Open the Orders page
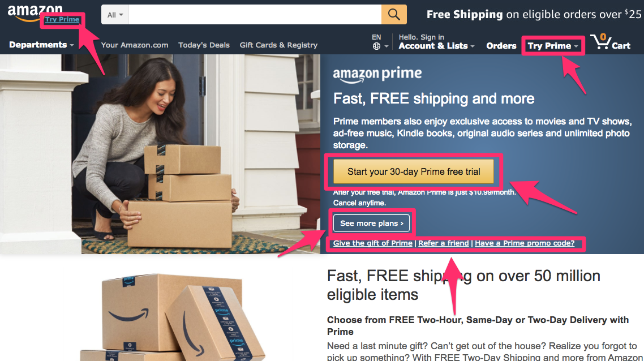The width and height of the screenshot is (644, 361). (501, 46)
